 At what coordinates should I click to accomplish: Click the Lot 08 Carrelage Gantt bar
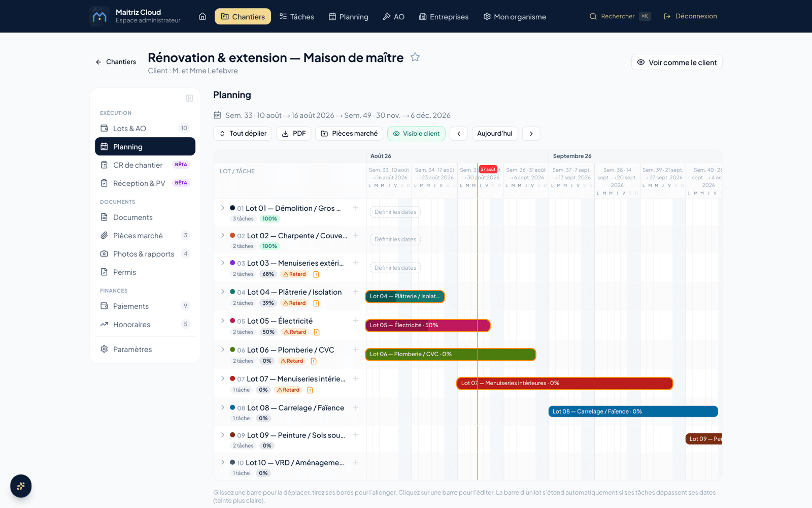coord(633,411)
